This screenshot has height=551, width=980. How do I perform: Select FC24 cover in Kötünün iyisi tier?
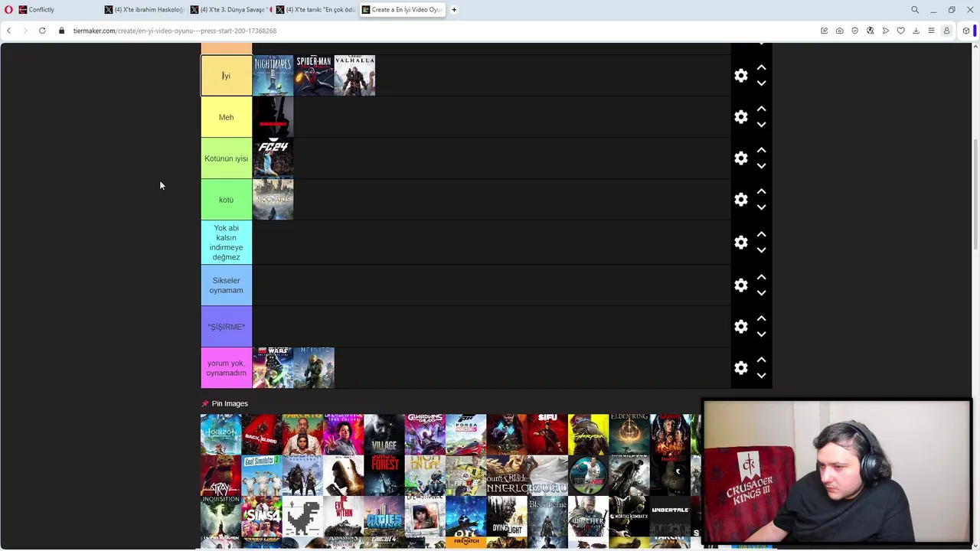273,158
